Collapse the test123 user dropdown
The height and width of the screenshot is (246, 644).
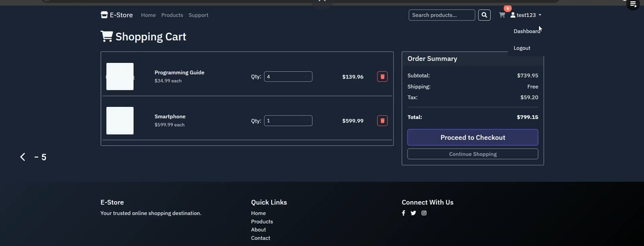pos(526,15)
